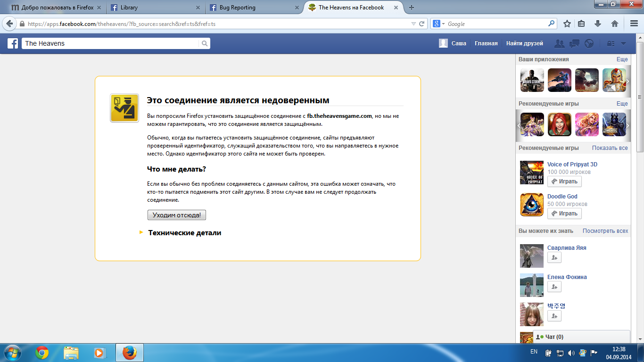Image resolution: width=644 pixels, height=362 pixels.
Task: Click the Уходим отсюда! button
Action: pyautogui.click(x=177, y=215)
